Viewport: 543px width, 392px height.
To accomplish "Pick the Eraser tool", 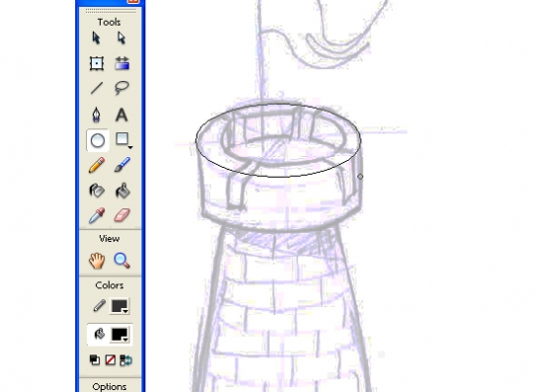I will 122,215.
